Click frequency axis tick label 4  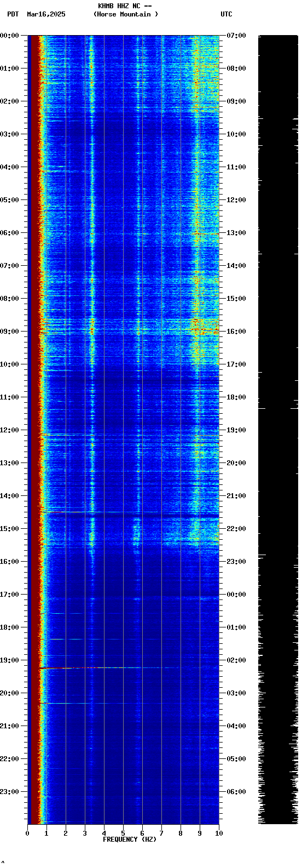tap(104, 833)
